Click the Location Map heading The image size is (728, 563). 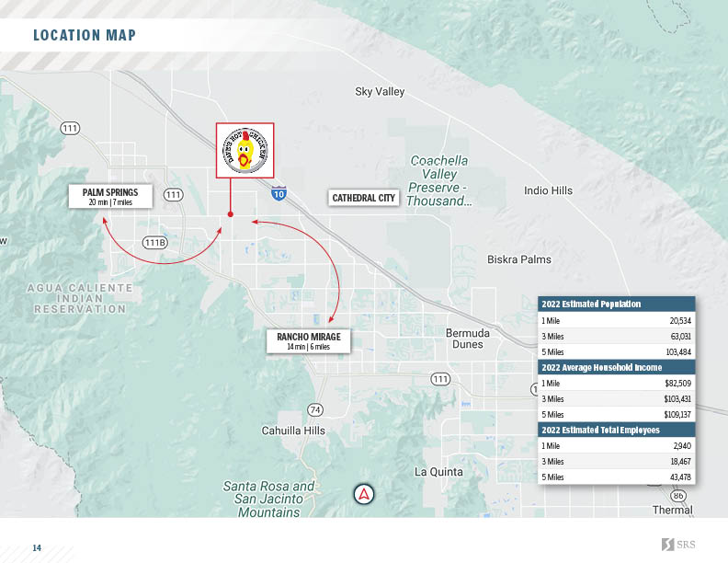pos(85,35)
